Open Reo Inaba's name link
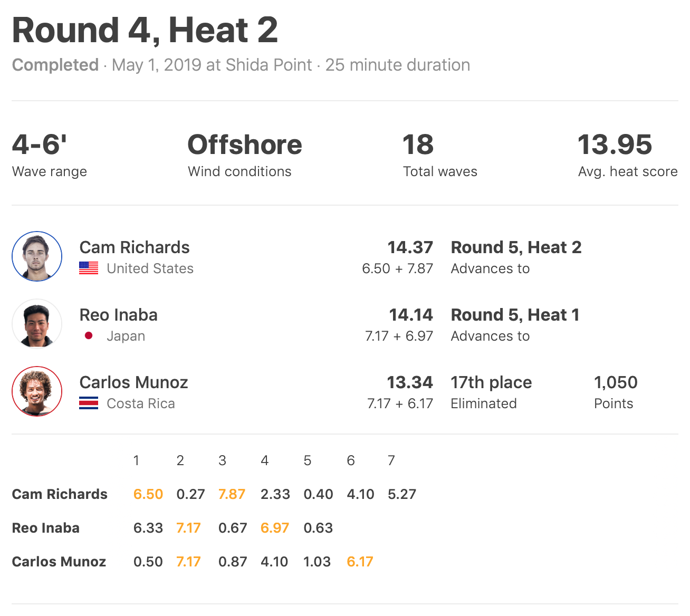Viewport: 690px width, 616px height. click(119, 315)
